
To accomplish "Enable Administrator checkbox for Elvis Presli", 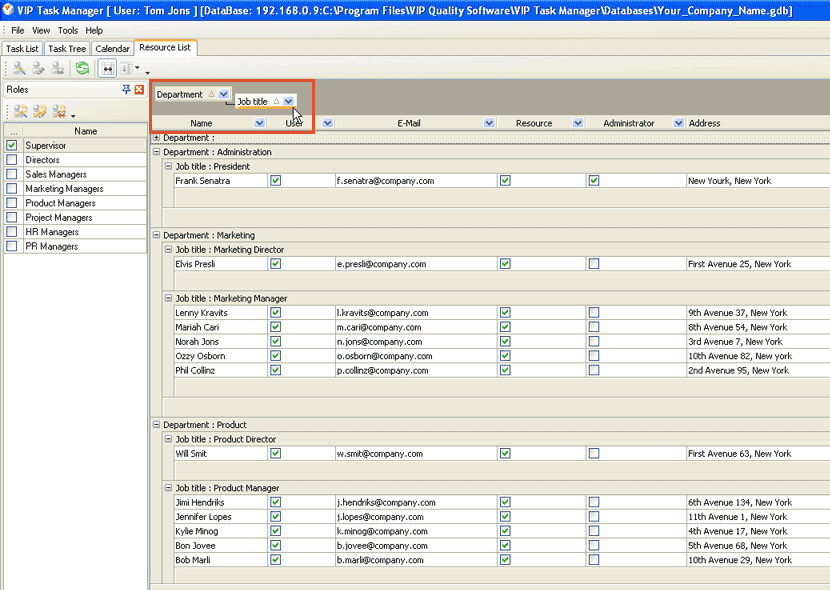I will tap(594, 264).
